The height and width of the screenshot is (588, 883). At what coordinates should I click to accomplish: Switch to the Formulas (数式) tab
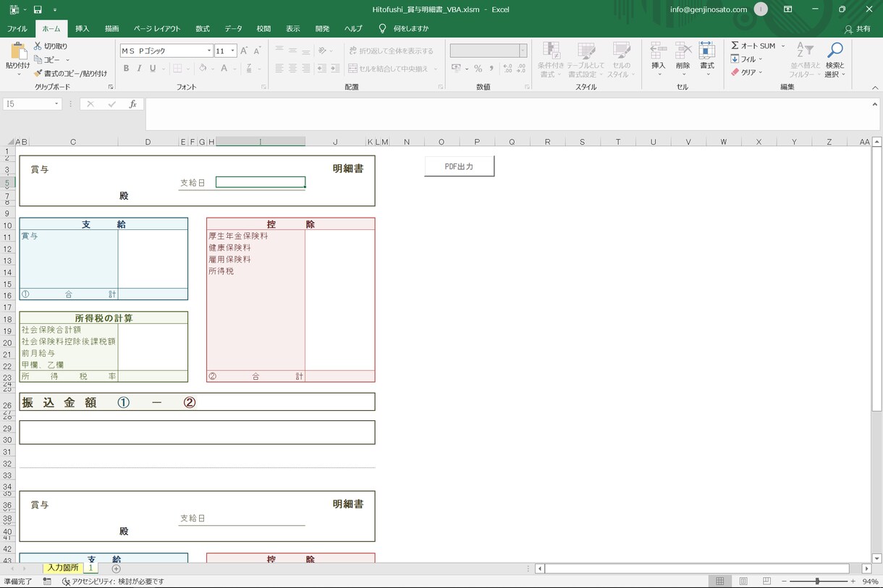click(203, 29)
